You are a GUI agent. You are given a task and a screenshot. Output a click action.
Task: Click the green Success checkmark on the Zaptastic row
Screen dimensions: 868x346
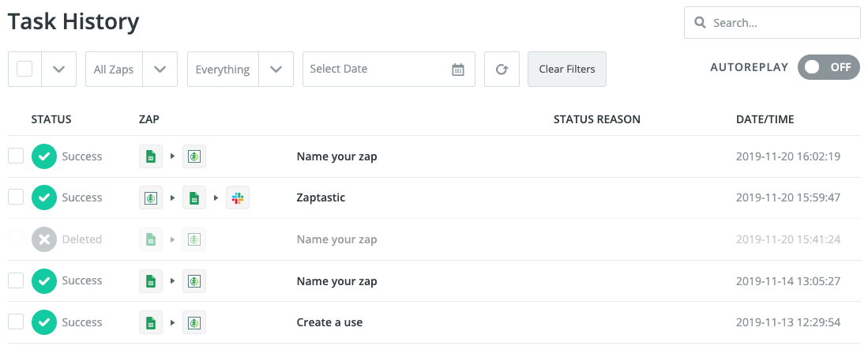pyautogui.click(x=44, y=197)
